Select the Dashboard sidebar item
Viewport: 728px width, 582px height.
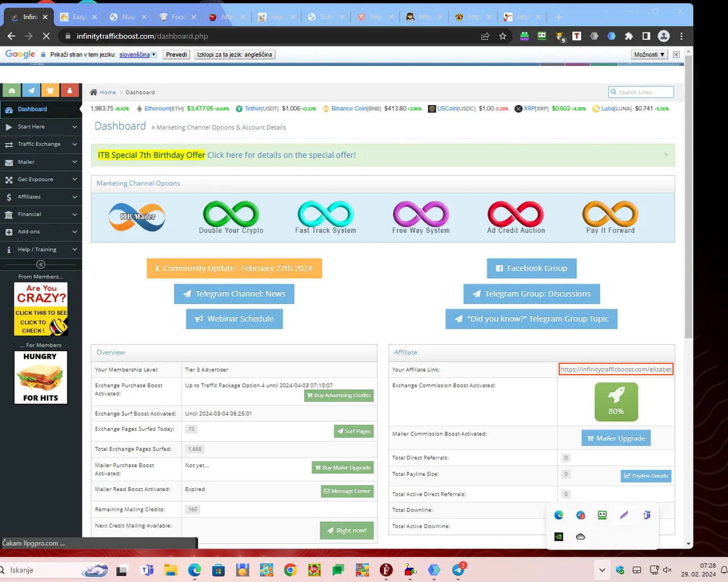[x=41, y=109]
